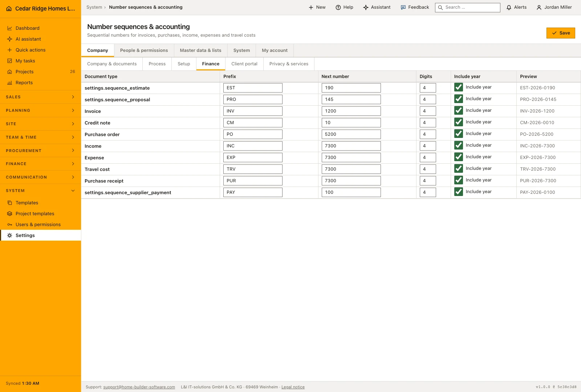581x392 pixels.
Task: Toggle Include year for supplier payment row
Action: point(459,192)
